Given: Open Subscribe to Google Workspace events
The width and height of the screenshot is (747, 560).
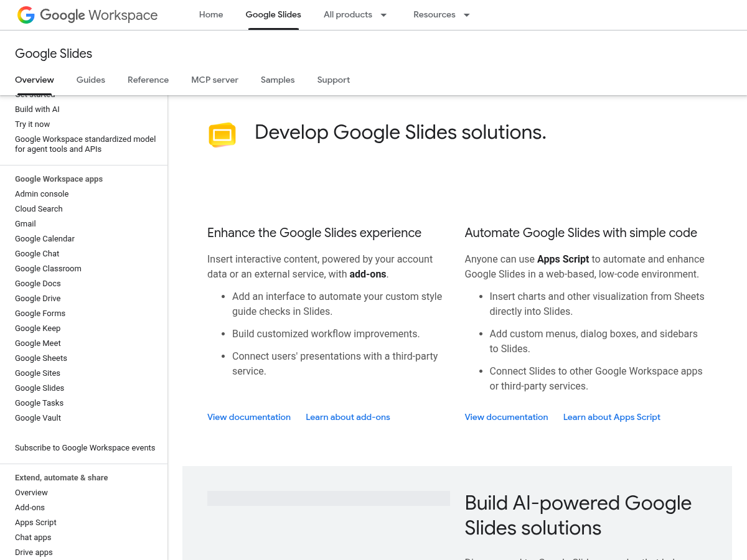Looking at the screenshot, I should [x=85, y=447].
